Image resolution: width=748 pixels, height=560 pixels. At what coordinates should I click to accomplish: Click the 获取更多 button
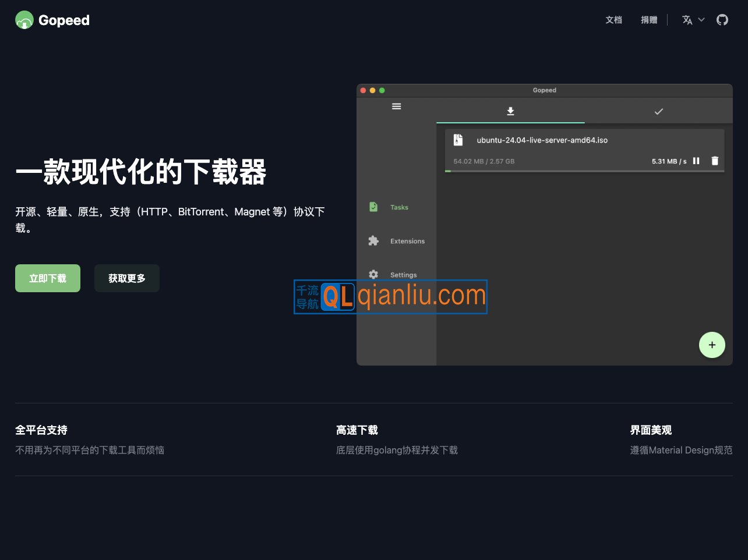(x=126, y=278)
